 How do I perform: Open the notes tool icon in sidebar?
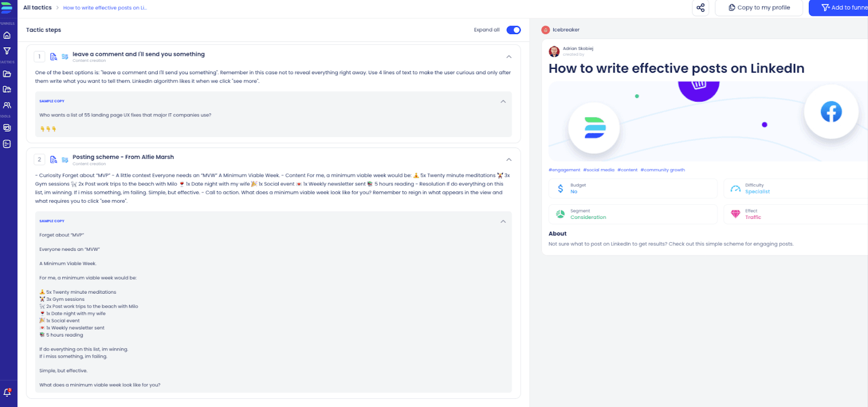[x=7, y=144]
